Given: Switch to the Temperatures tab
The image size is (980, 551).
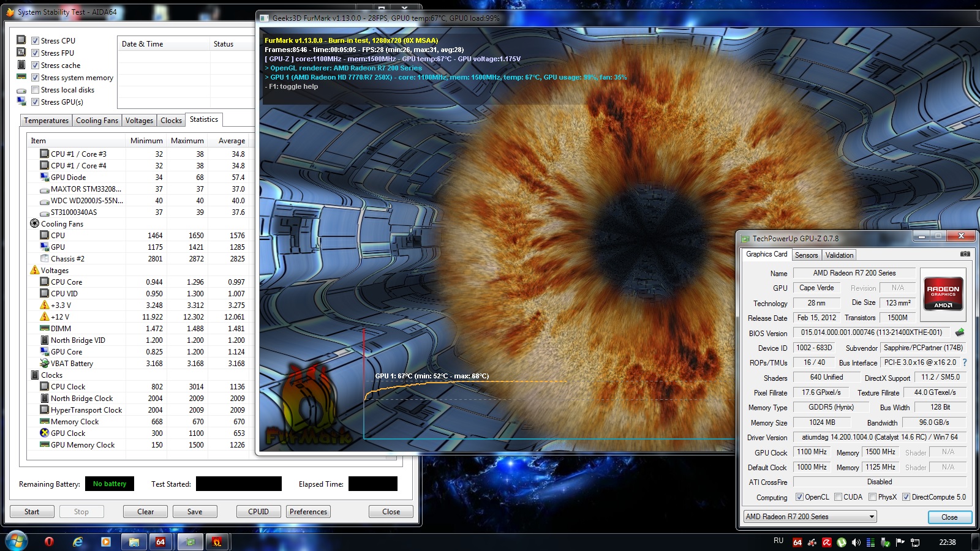Looking at the screenshot, I should [x=47, y=121].
